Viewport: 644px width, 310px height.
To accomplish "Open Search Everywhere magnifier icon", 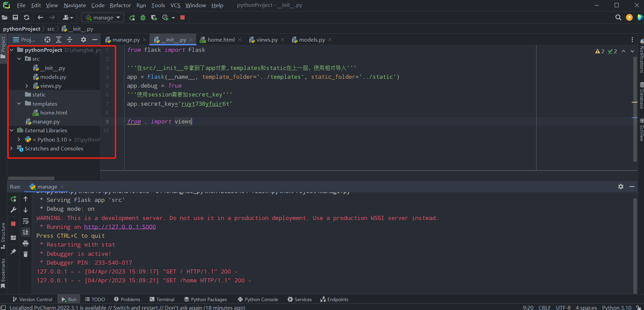I will click(x=618, y=17).
